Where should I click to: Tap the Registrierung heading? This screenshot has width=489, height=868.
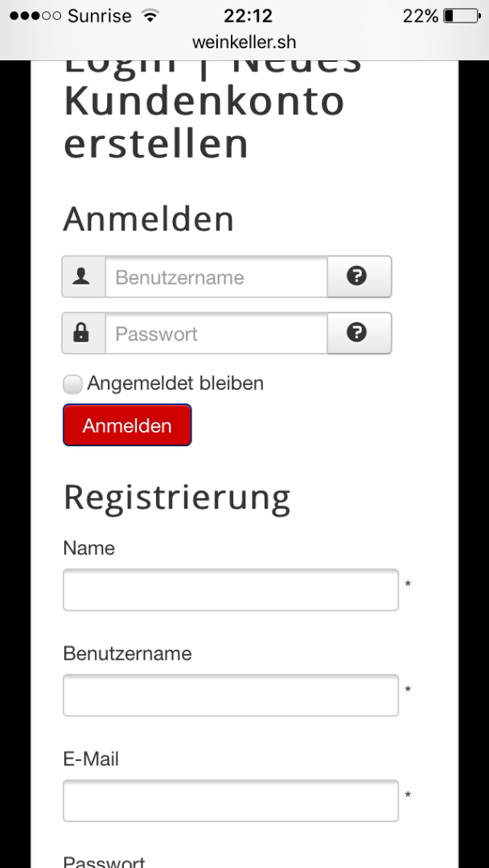coord(177,497)
